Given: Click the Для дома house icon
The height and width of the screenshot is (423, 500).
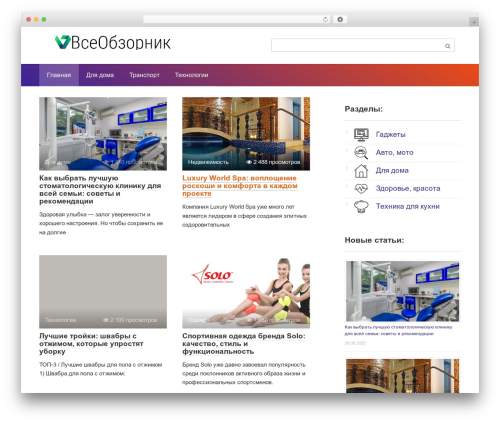Looking at the screenshot, I should coord(361,171).
